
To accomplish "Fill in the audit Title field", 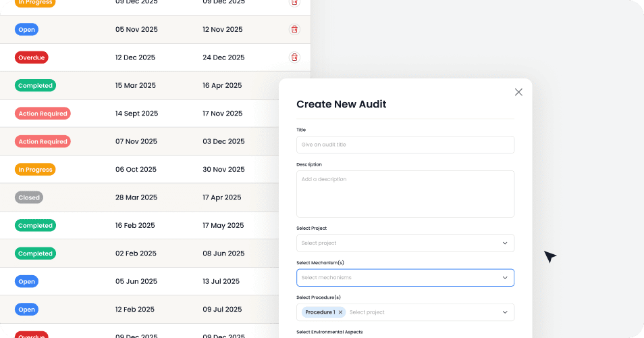I will (405, 145).
